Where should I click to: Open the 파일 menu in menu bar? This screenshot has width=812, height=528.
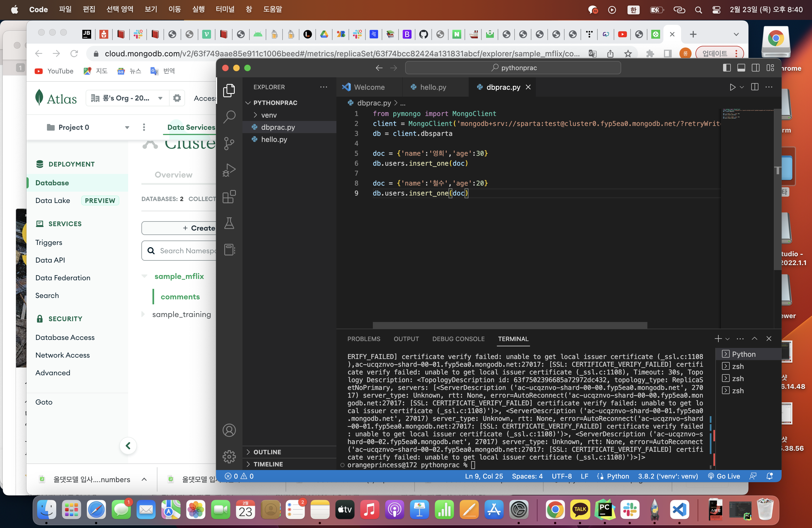click(x=65, y=10)
